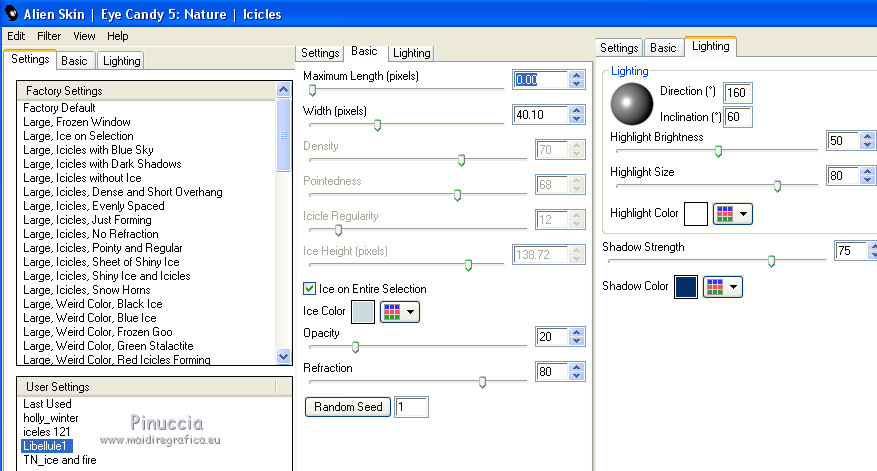Select the iceles 121 user setting

pyautogui.click(x=46, y=432)
